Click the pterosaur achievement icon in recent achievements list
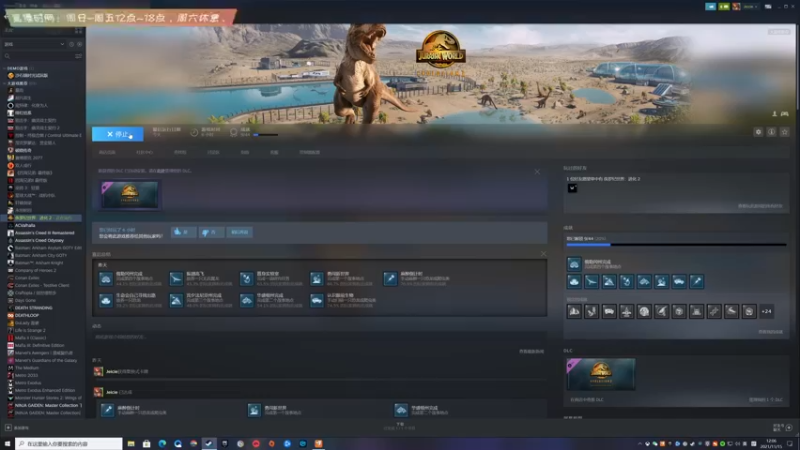 176,279
